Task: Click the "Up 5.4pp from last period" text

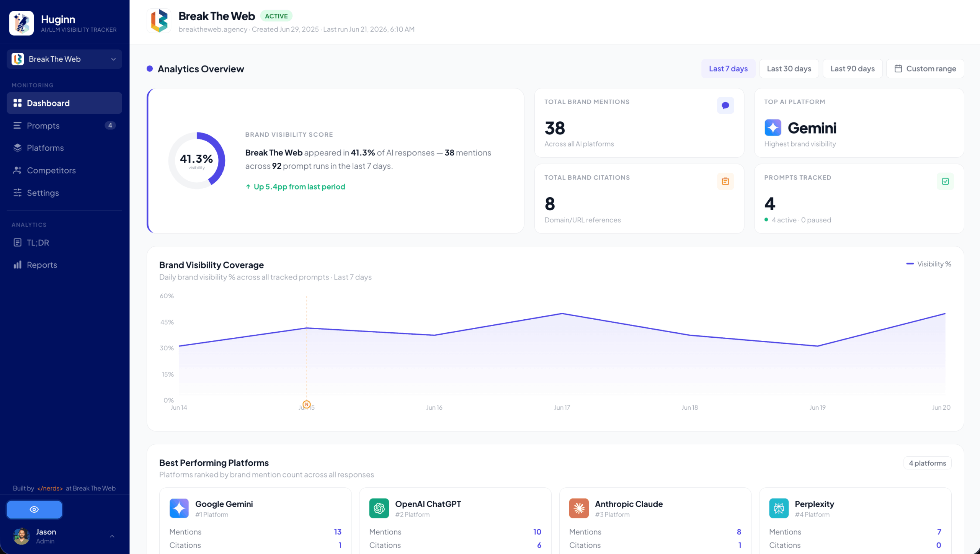Action: [x=299, y=186]
